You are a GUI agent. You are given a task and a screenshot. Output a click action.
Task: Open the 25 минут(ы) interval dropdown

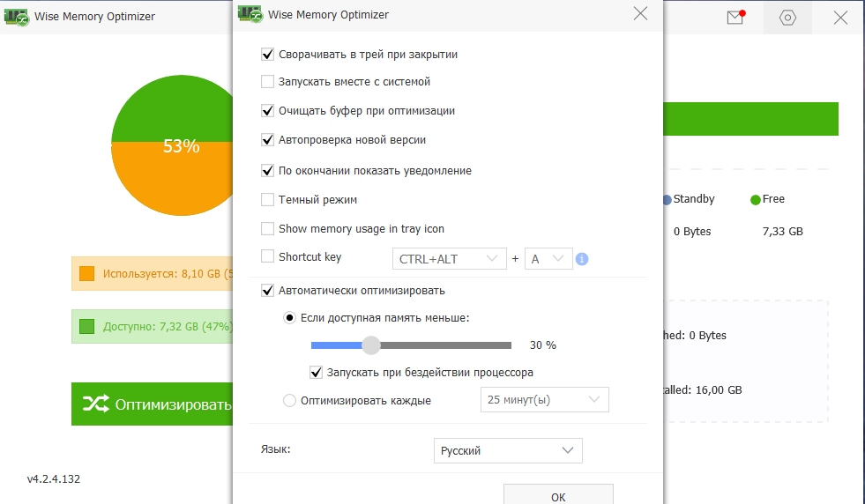click(545, 400)
